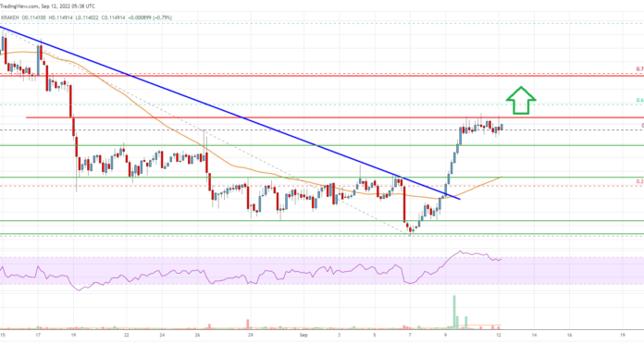Screen dimensions: 644x356
Task: Click the TradingView.com timestamp header text
Action: tap(47, 6)
